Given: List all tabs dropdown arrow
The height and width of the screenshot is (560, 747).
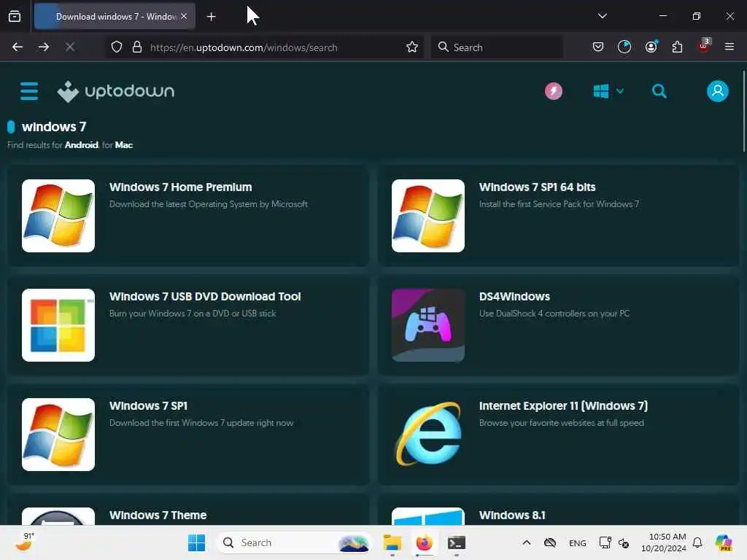Looking at the screenshot, I should 602,16.
